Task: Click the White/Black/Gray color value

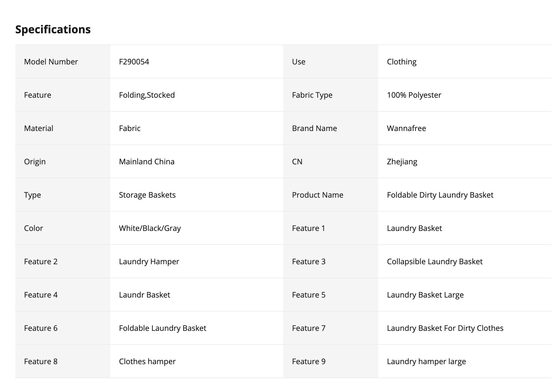Action: tap(150, 228)
